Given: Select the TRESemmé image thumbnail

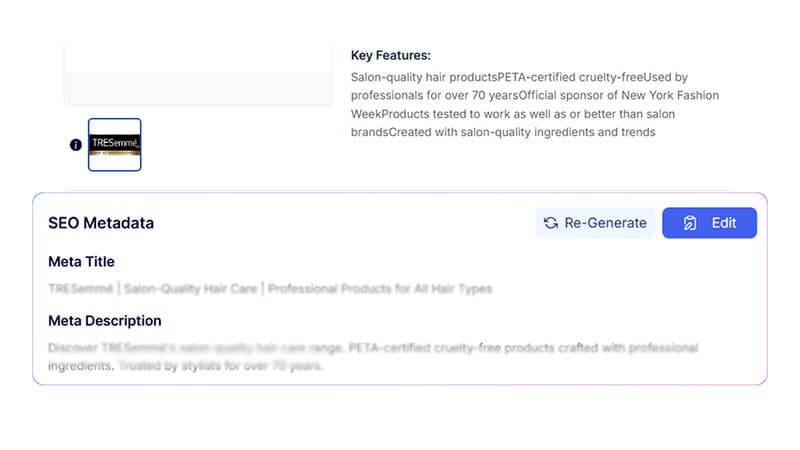Looking at the screenshot, I should point(114,145).
